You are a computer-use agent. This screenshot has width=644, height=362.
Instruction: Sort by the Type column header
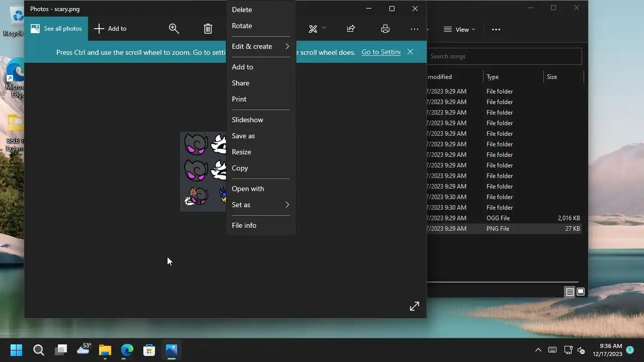click(513, 77)
